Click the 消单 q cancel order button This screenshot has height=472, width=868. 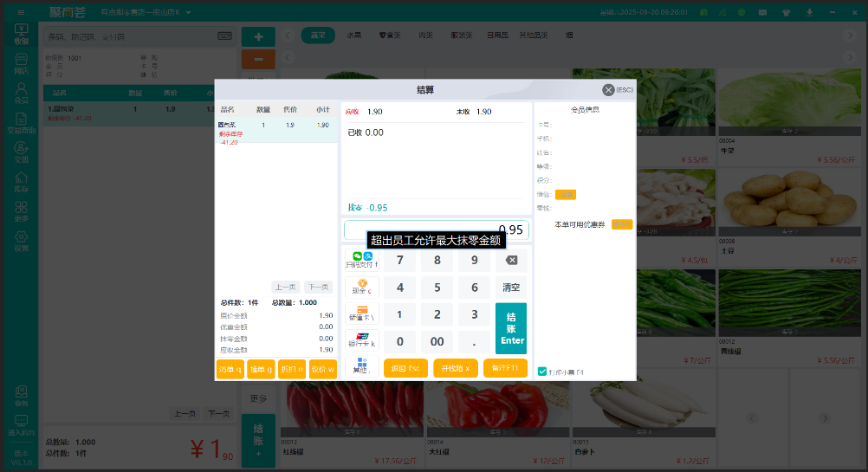230,369
